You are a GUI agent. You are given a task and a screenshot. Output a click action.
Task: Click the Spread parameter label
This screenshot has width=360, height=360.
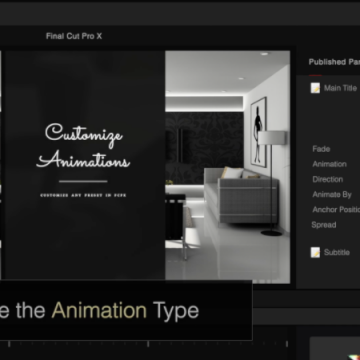(x=324, y=225)
